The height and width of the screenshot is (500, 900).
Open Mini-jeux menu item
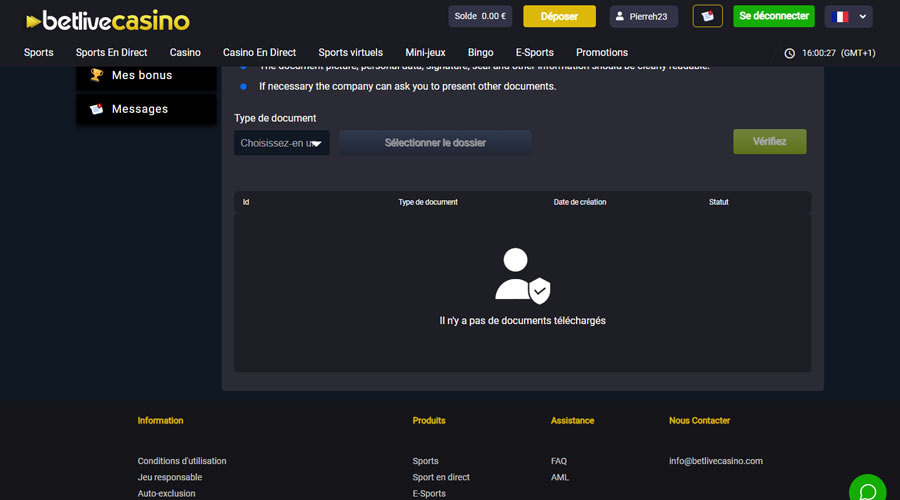(425, 52)
